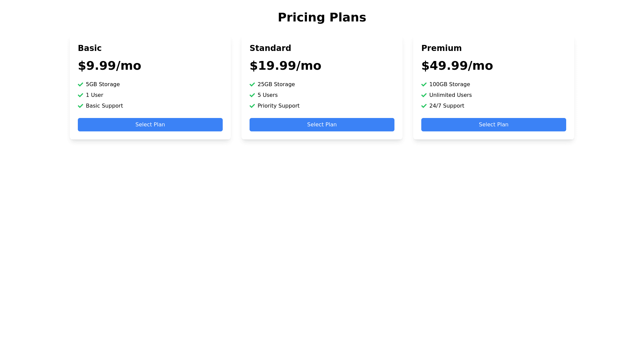Select the Standard plan button

(322, 125)
